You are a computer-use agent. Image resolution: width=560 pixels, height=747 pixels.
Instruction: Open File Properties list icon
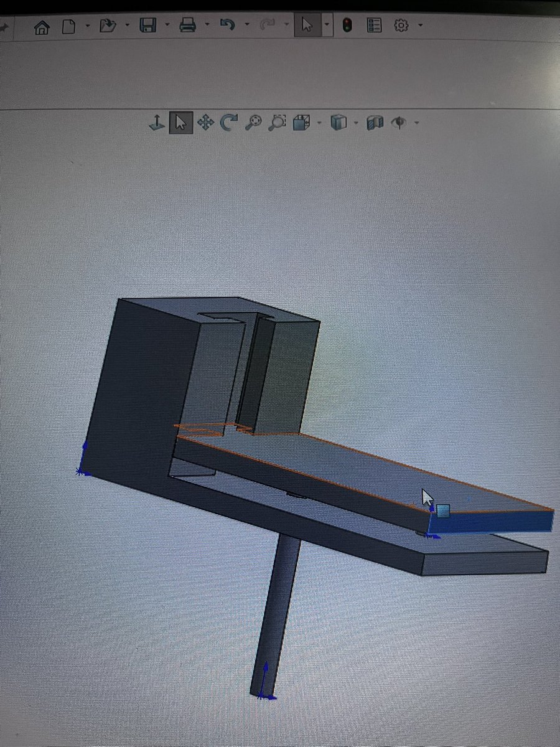click(x=374, y=26)
